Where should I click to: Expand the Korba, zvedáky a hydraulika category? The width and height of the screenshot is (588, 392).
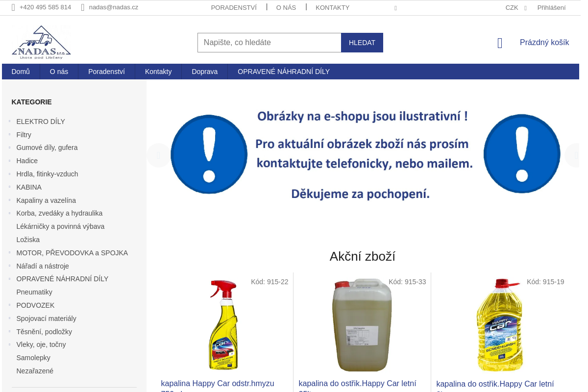[9, 213]
